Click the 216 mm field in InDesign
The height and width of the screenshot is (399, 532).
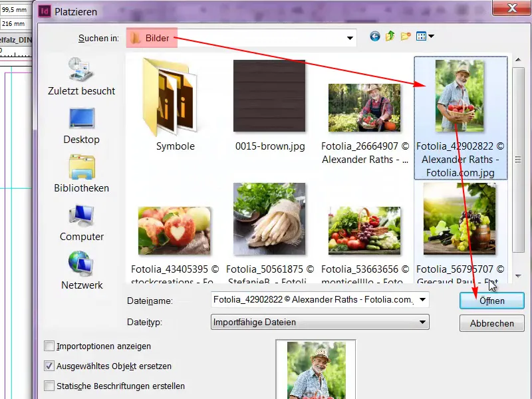coord(15,24)
